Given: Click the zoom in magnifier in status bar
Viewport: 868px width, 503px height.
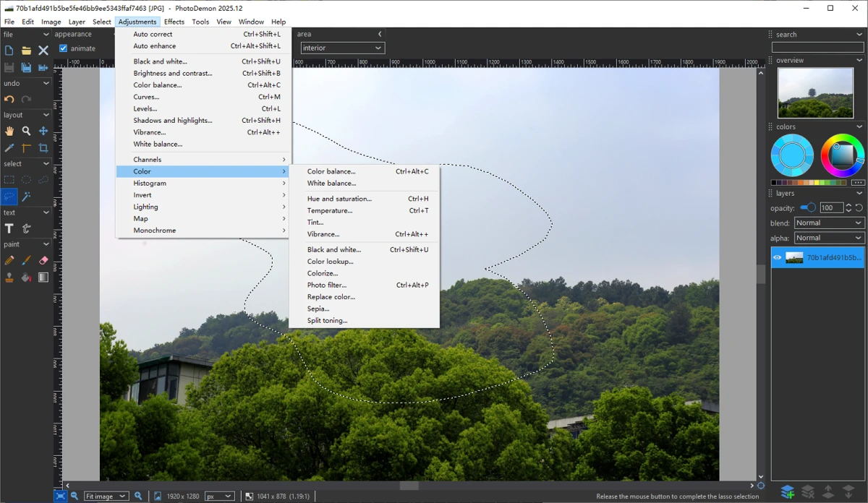Looking at the screenshot, I should (138, 496).
